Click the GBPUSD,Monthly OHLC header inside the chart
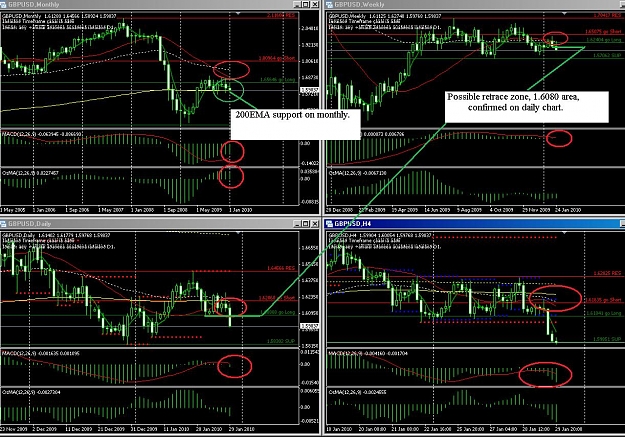Screen dimensions: 625x438 59,16
